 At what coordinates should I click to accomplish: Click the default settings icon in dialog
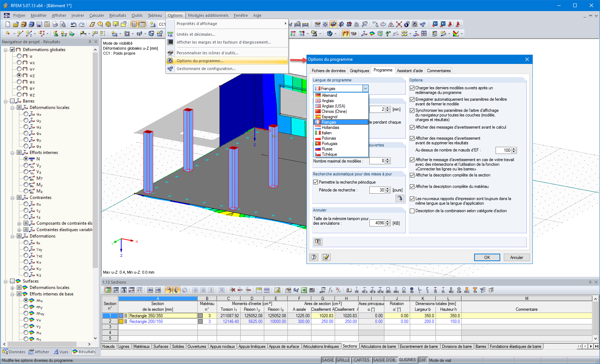(318, 242)
